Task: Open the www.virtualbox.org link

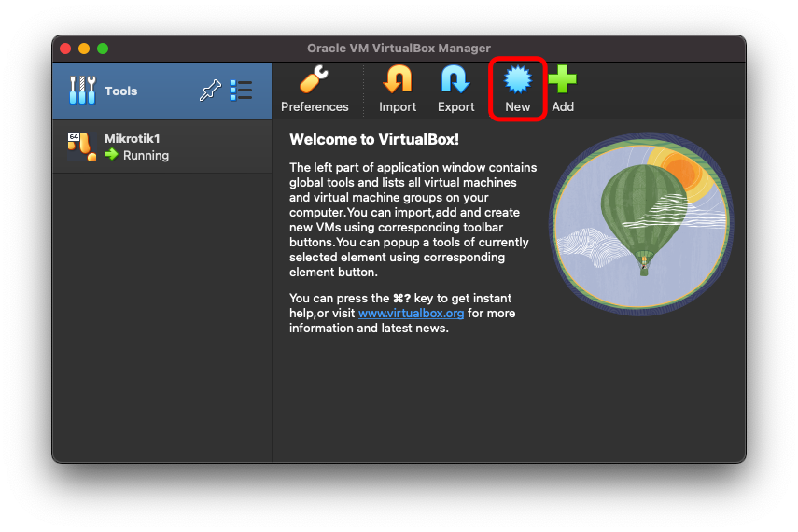Action: click(x=411, y=314)
